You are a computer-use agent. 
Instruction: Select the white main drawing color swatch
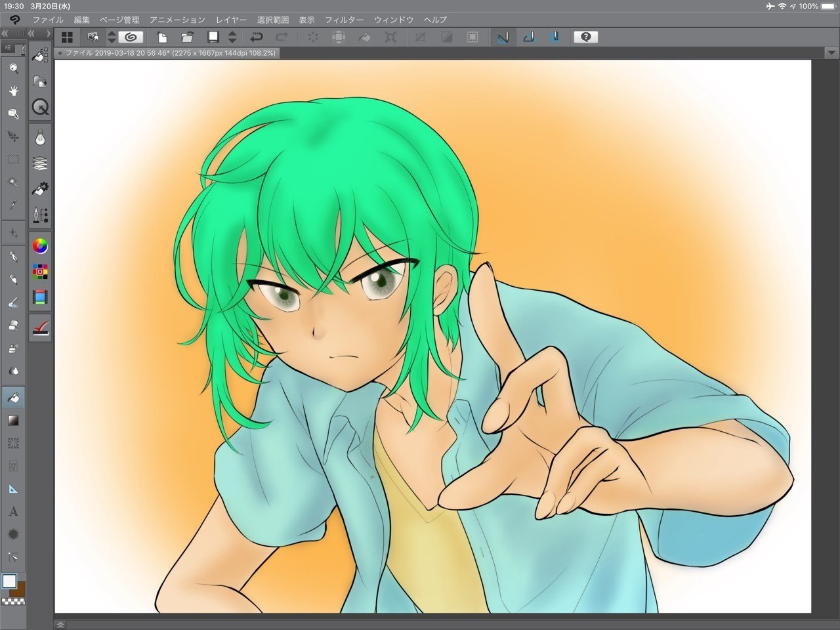pyautogui.click(x=9, y=581)
